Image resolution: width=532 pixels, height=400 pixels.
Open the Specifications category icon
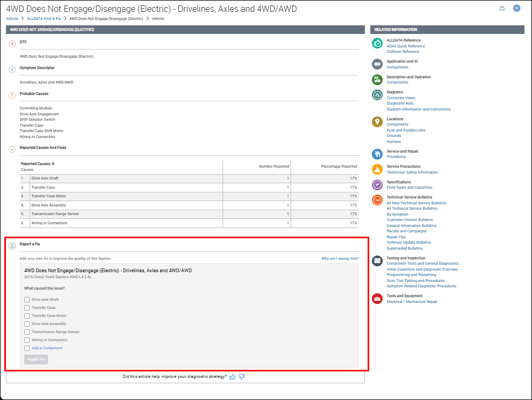click(x=377, y=185)
